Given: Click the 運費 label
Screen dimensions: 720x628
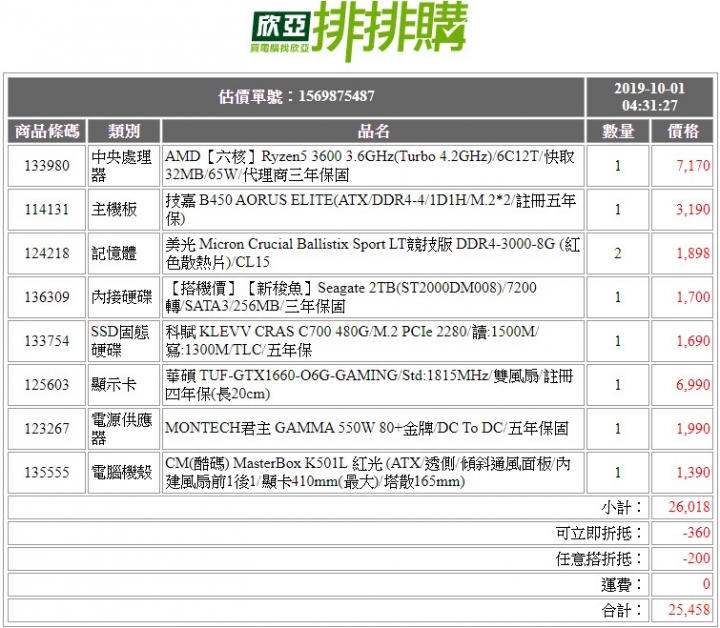Looking at the screenshot, I should click(622, 585).
